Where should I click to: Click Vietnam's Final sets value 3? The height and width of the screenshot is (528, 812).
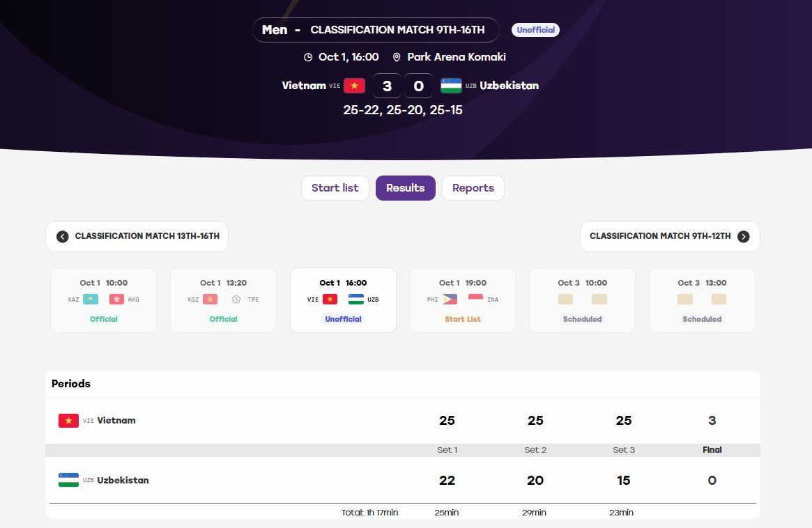click(712, 420)
